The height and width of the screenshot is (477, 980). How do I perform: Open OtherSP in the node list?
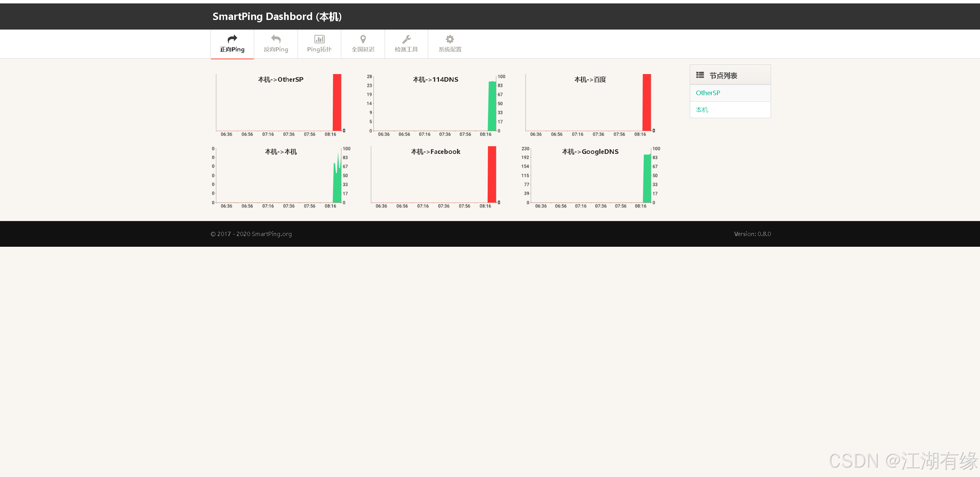708,93
